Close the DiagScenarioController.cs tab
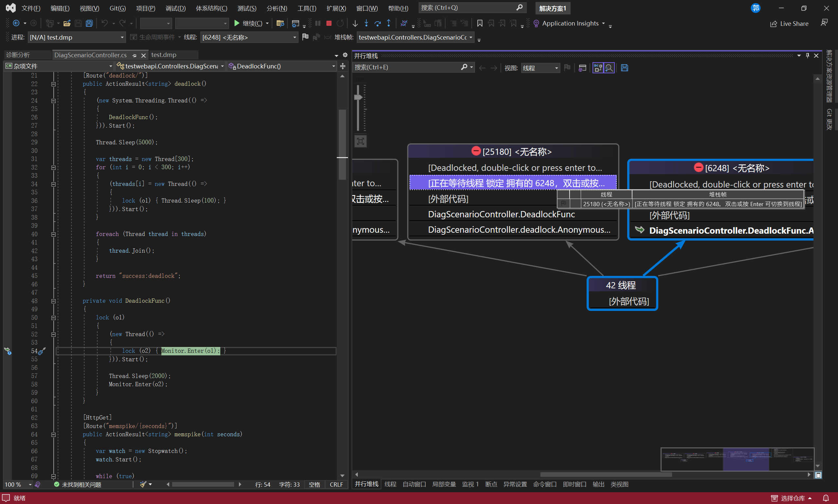Viewport: 838px width, 504px height. point(143,55)
